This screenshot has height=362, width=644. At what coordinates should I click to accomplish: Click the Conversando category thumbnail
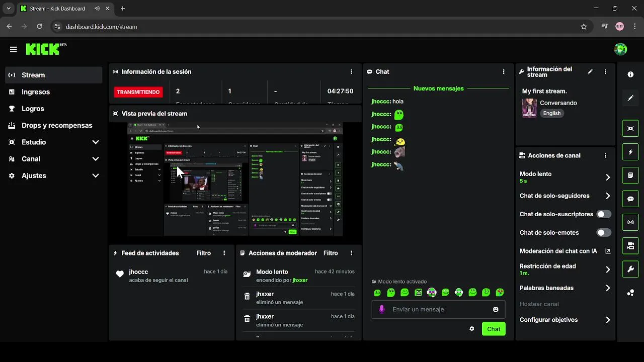point(529,108)
